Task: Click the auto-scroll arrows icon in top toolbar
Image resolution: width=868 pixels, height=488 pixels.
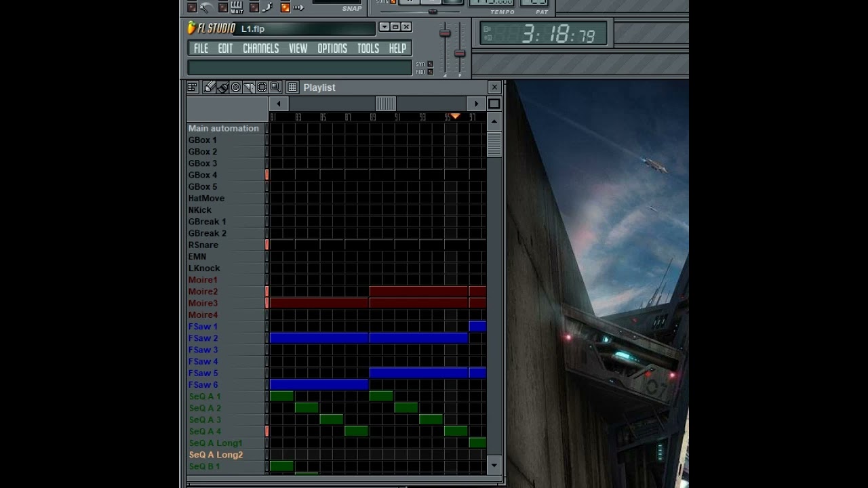Action: (298, 7)
